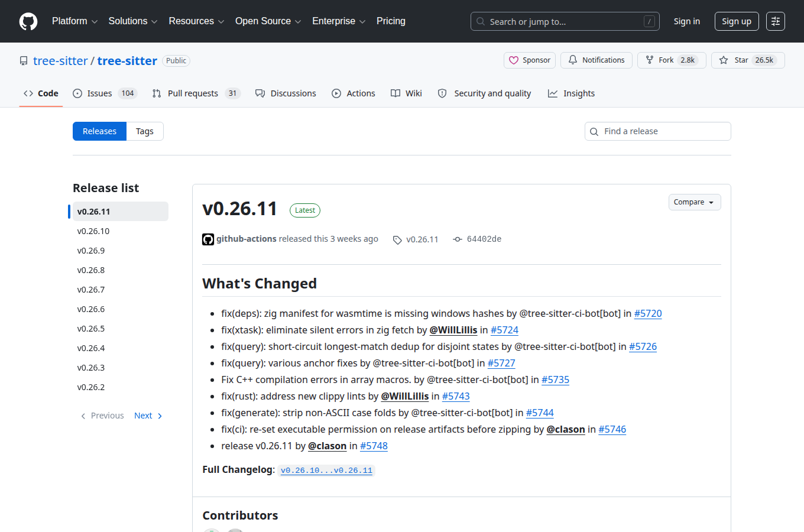Open the Issues tab
Screen dimensions: 804x532
tap(105, 93)
